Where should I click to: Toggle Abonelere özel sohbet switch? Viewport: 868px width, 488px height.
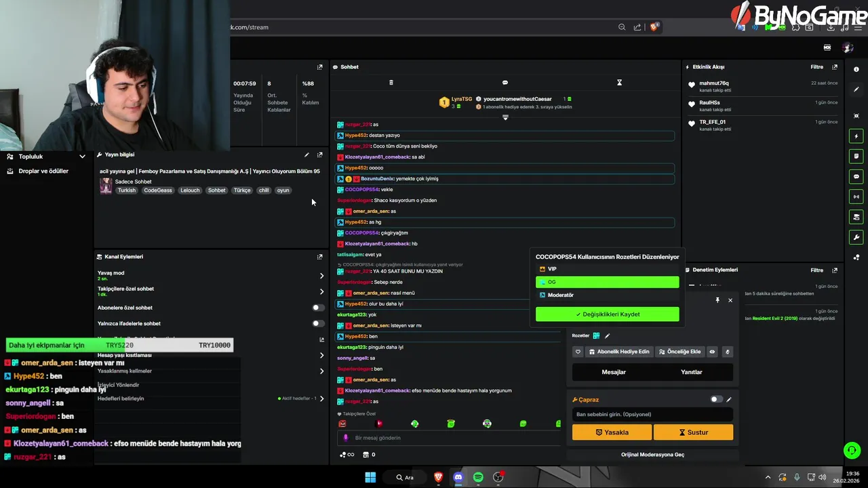pyautogui.click(x=317, y=308)
